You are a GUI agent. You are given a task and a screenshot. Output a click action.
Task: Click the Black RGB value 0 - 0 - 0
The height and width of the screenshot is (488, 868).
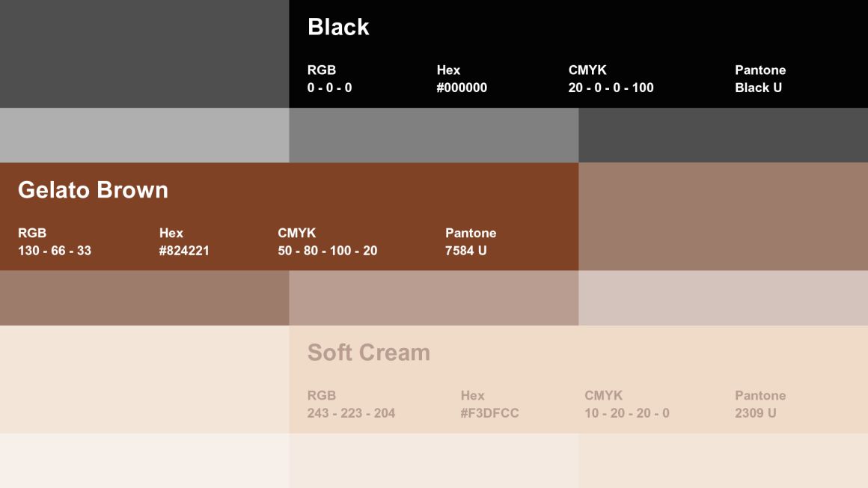click(329, 88)
